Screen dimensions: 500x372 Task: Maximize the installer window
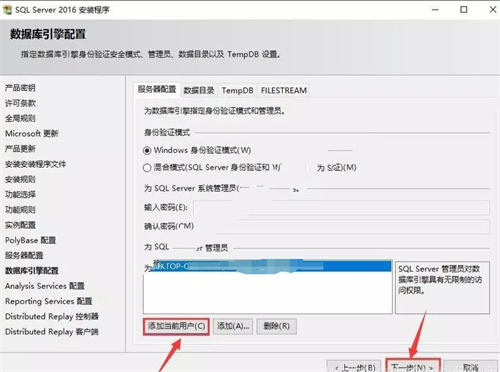tap(464, 10)
